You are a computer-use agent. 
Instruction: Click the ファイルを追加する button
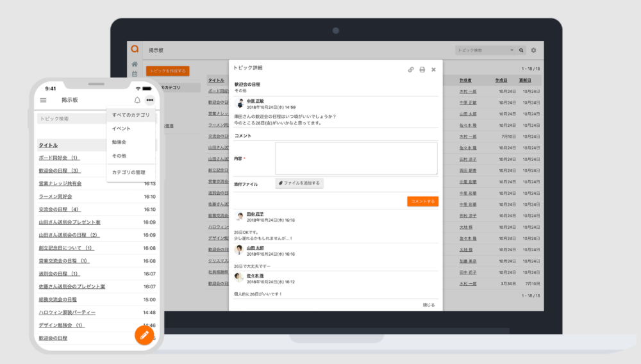click(299, 183)
